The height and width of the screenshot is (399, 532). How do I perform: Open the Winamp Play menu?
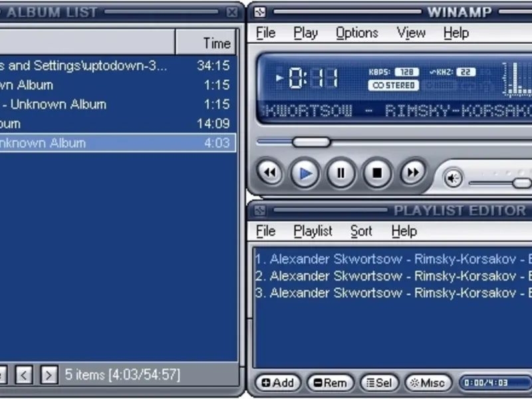[x=306, y=33]
